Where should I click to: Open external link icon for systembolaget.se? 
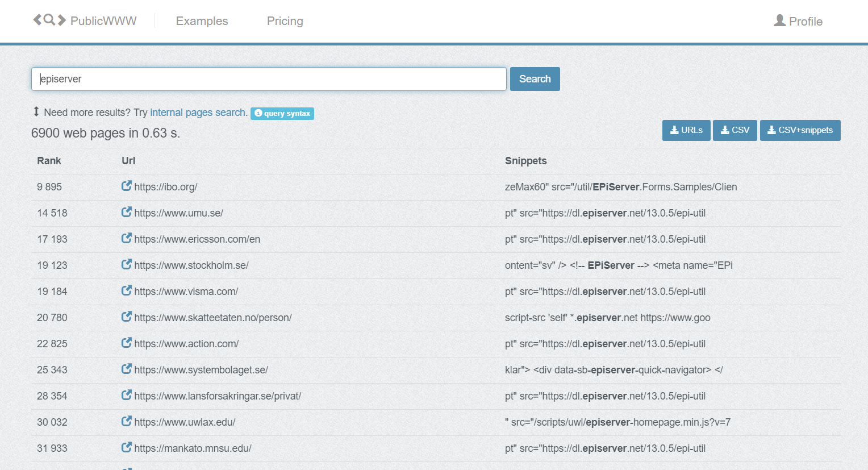click(x=127, y=369)
